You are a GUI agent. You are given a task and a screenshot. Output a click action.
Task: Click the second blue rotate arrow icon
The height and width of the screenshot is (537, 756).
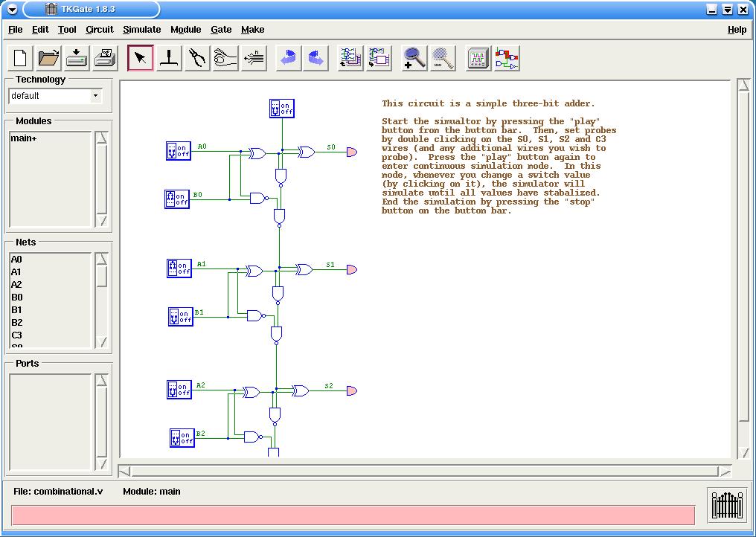[315, 58]
